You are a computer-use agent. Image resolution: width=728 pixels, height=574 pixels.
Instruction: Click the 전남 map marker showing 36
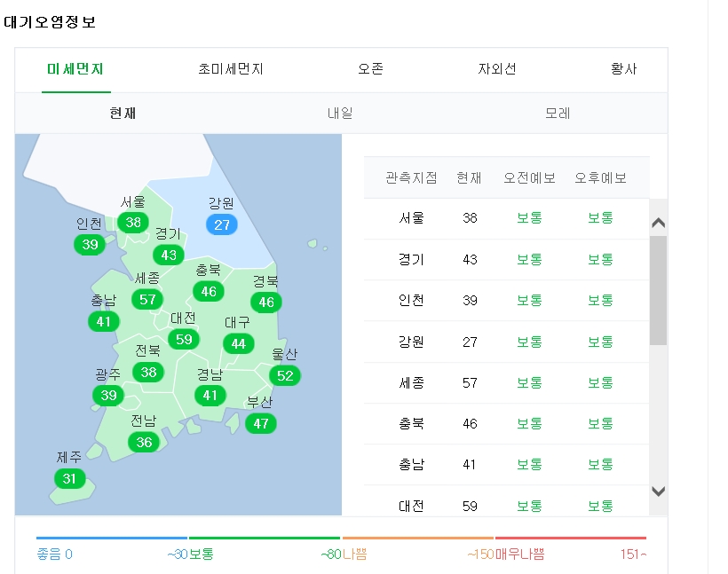point(144,442)
